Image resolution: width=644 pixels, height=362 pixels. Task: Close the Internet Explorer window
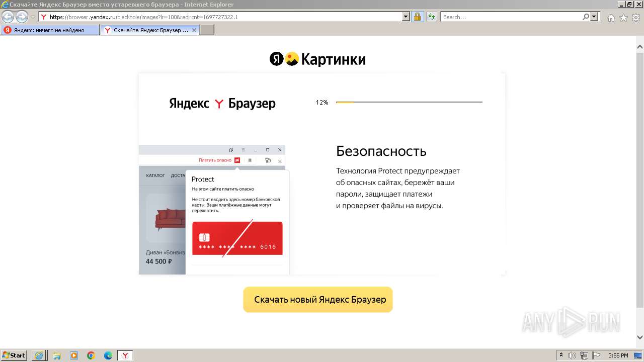pos(638,5)
